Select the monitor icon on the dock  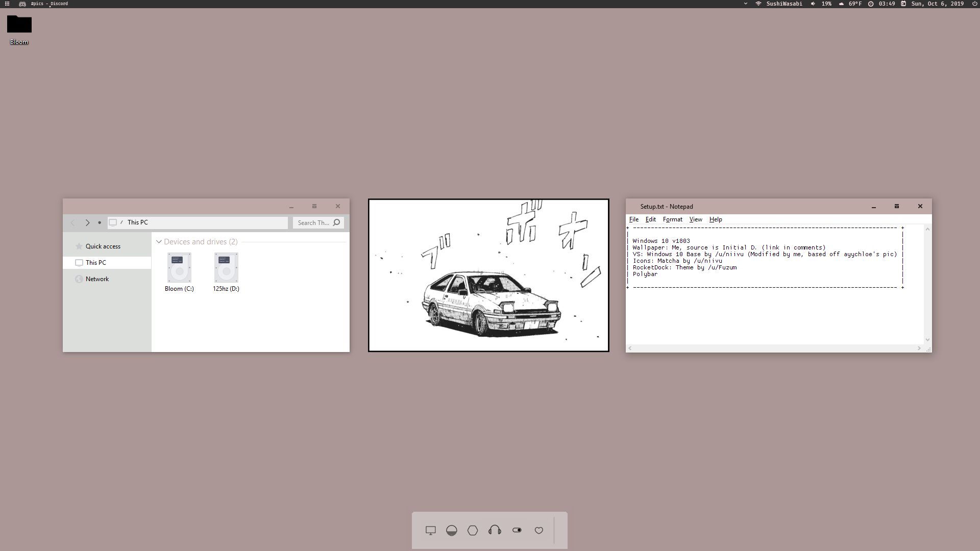(x=431, y=531)
